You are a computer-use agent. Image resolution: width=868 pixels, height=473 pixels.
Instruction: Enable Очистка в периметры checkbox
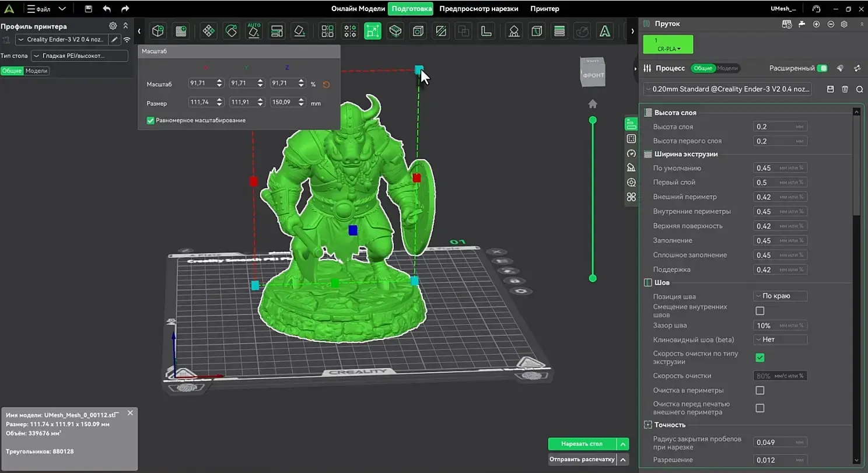point(760,390)
